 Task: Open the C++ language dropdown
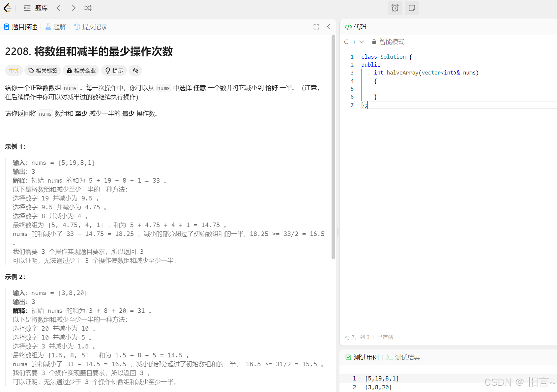(354, 42)
